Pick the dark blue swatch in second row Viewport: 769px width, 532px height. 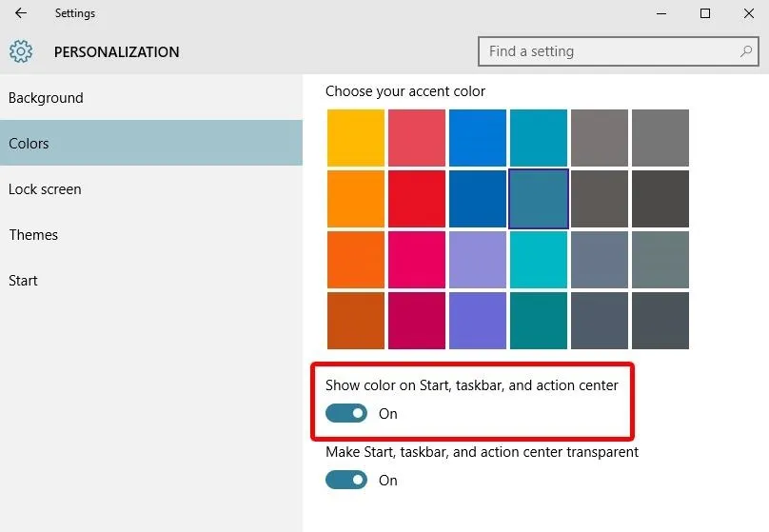pos(478,199)
